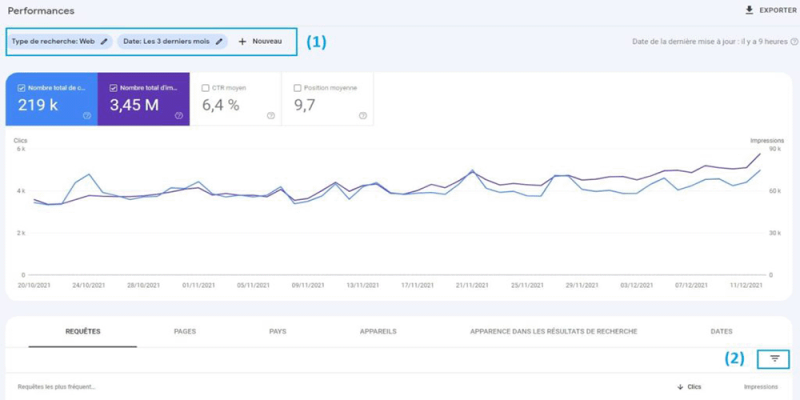800x400 pixels.
Task: Sort table by the Clics column arrow
Action: pyautogui.click(x=681, y=387)
